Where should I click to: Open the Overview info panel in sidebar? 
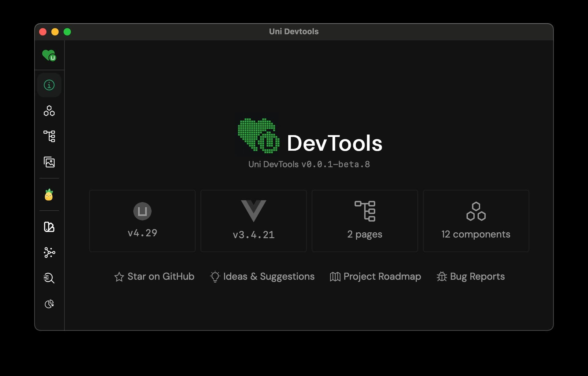(49, 85)
